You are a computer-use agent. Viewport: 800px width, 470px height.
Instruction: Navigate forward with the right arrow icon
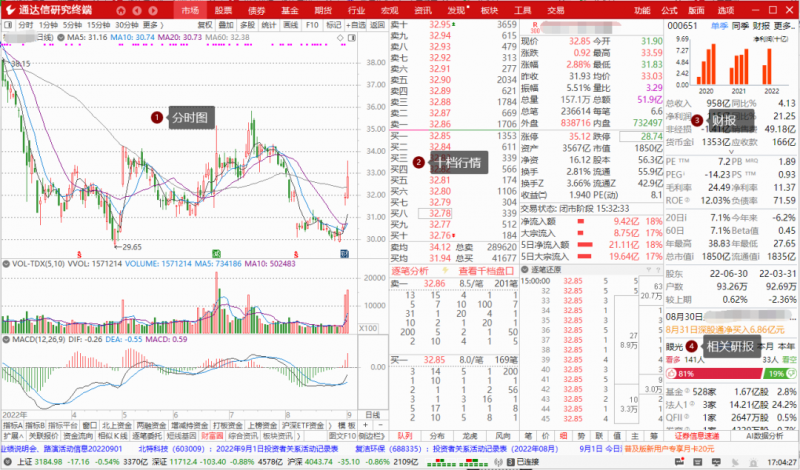153,10
